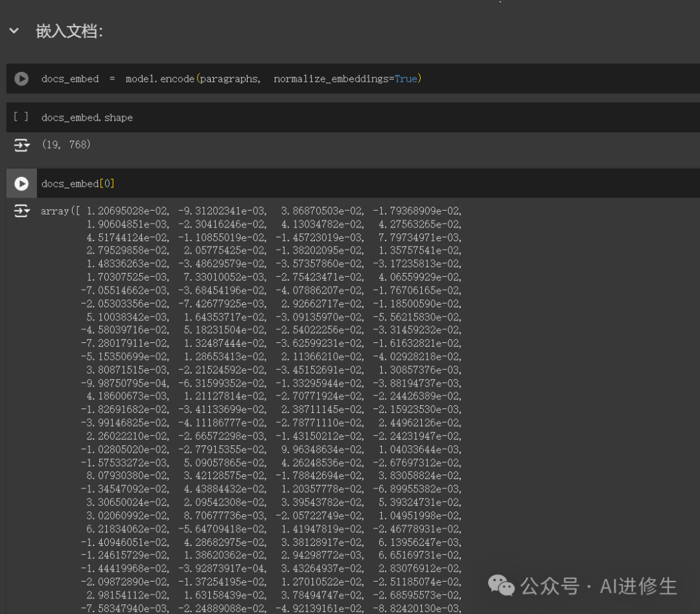This screenshot has height=614, width=700.
Task: Click the word array( in output
Action: click(x=57, y=211)
